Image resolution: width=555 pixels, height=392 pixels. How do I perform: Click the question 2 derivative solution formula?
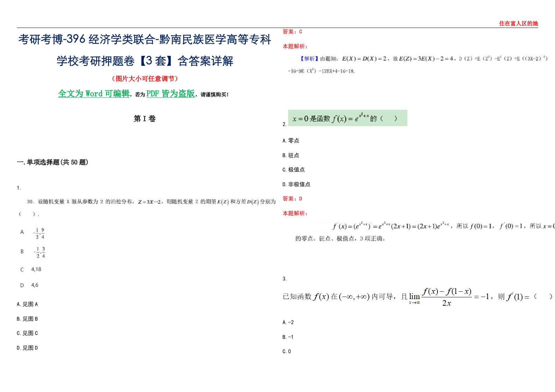(x=443, y=226)
